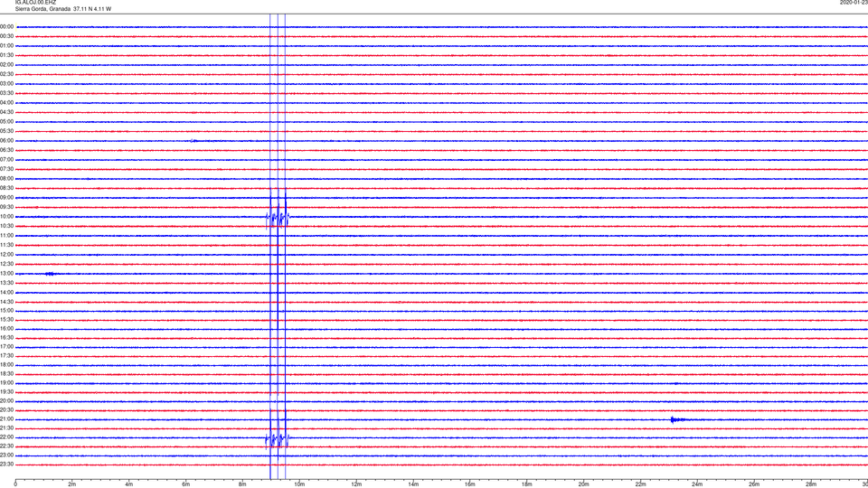This screenshot has width=868, height=488.
Task: Click the station code IG.ALOJ.00.EHZ header
Action: tap(35, 3)
